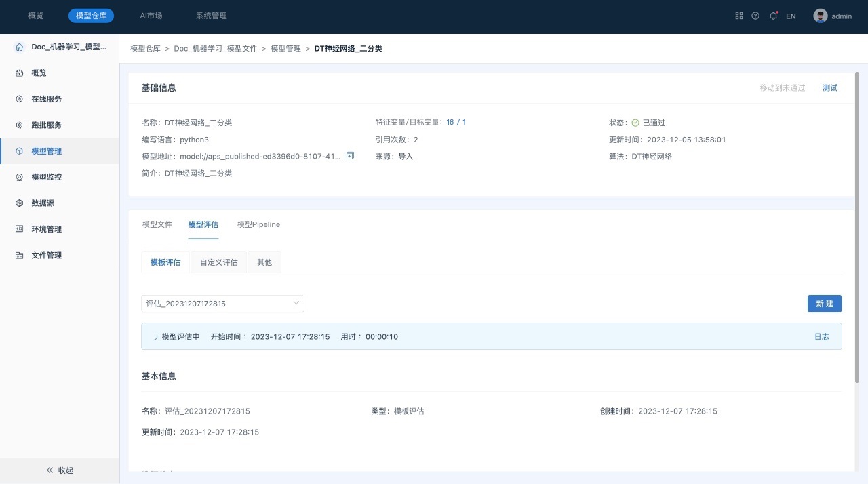
Task: Click the copy icon beside model address
Action: click(350, 156)
